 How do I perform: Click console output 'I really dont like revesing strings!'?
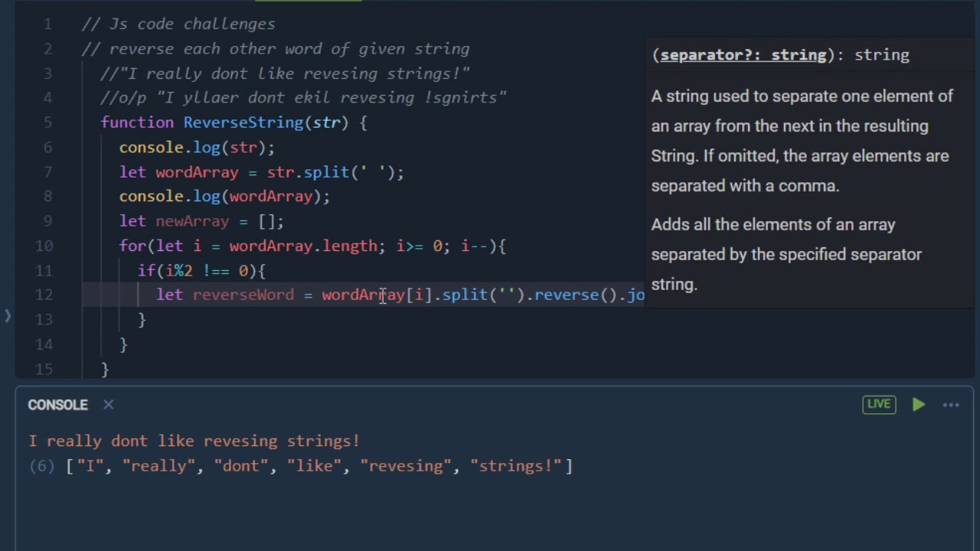click(194, 441)
